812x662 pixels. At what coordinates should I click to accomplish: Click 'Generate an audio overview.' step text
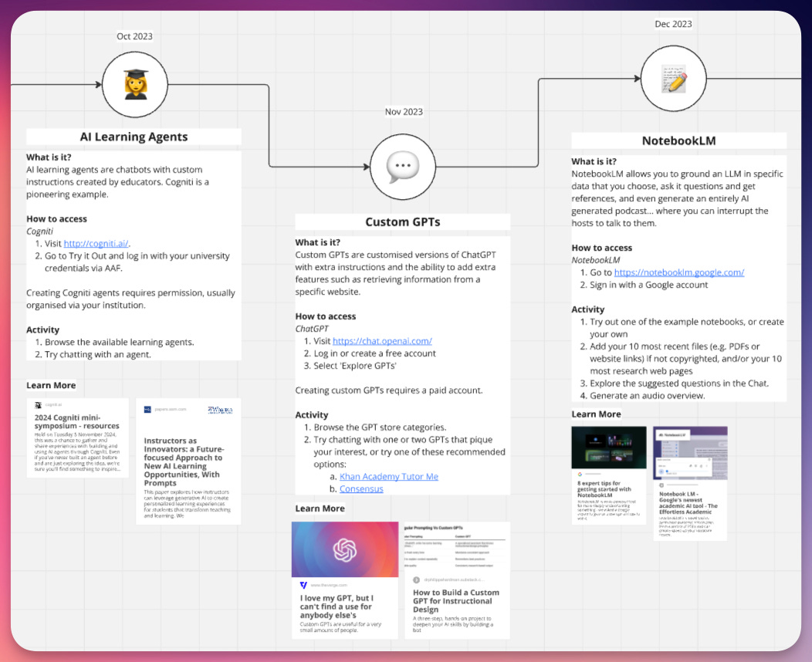pos(648,396)
